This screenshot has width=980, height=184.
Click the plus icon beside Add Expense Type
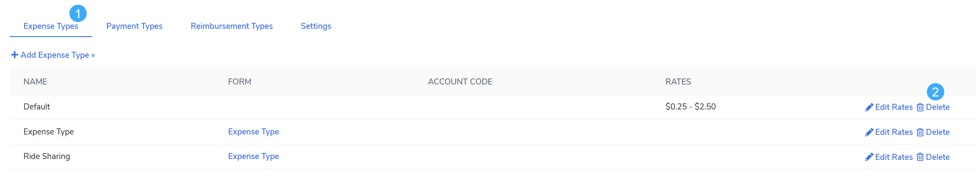coord(15,55)
